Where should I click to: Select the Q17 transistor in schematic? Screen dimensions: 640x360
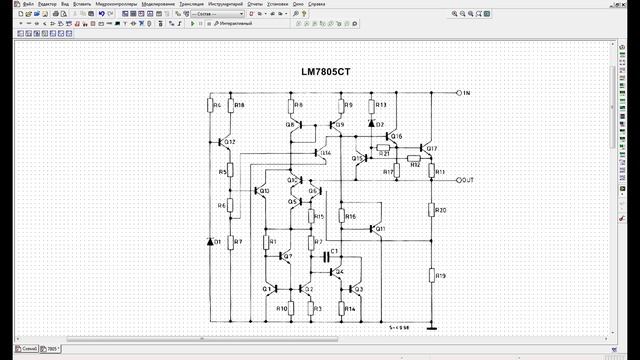pyautogui.click(x=427, y=149)
